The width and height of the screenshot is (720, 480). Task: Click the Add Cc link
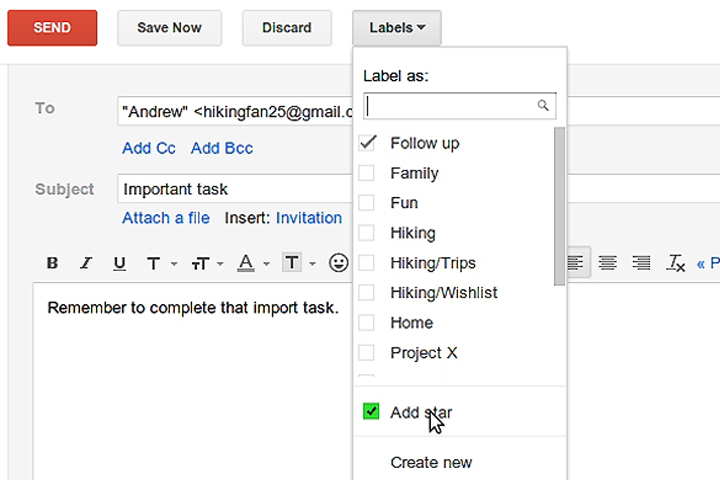148,148
